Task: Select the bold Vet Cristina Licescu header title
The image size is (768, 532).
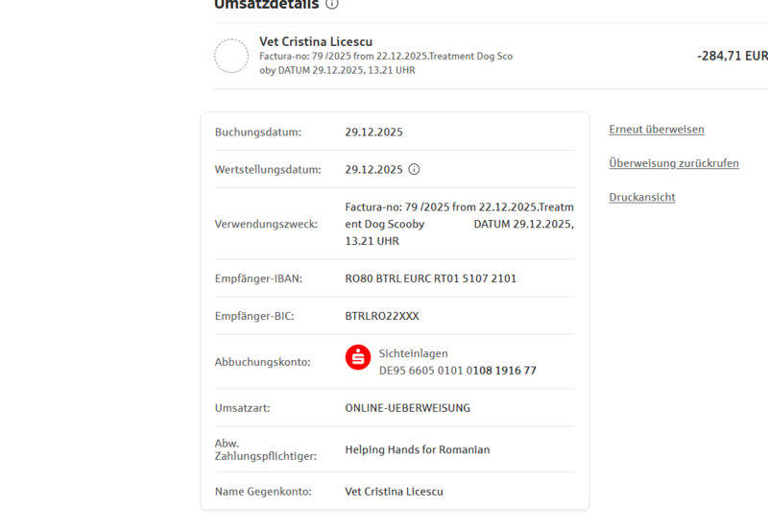Action: (x=316, y=41)
